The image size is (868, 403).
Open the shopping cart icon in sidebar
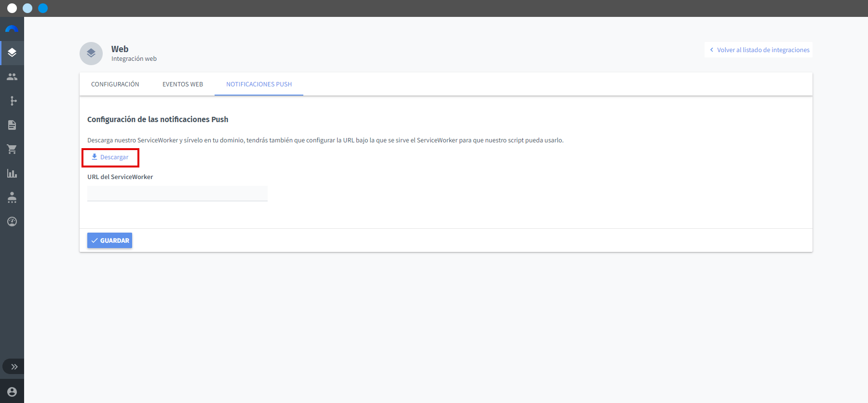[x=12, y=149]
